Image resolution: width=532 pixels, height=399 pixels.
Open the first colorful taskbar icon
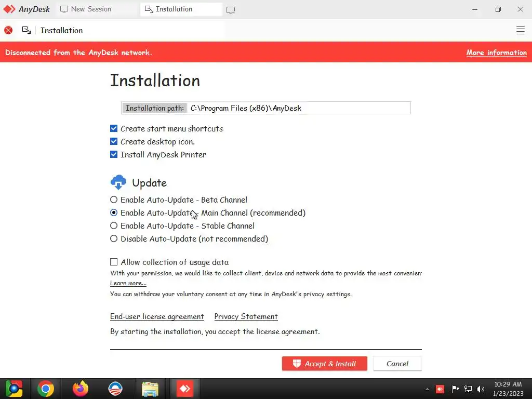point(14,389)
